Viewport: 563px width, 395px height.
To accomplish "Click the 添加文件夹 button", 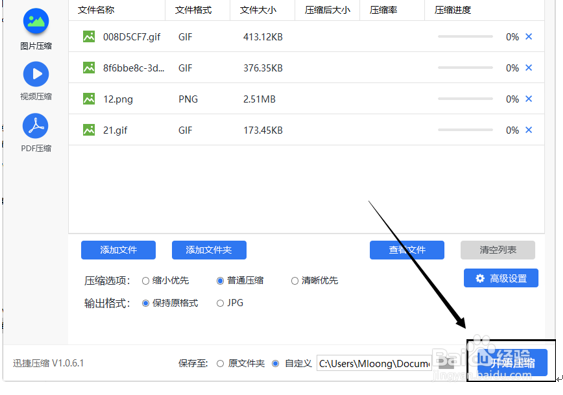I will click(x=209, y=250).
